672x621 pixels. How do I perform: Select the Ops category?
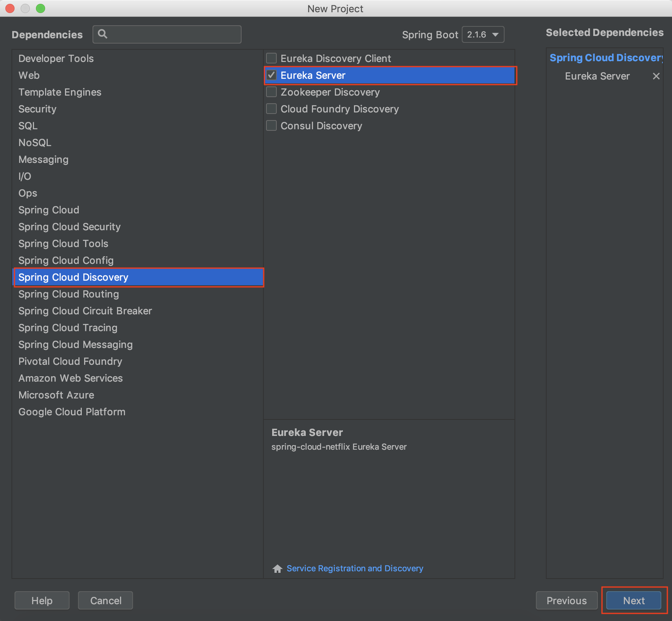(138, 193)
